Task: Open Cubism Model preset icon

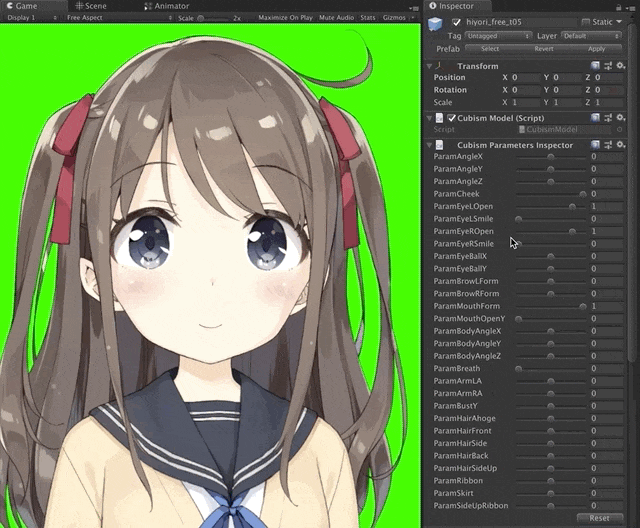Action: (608, 118)
